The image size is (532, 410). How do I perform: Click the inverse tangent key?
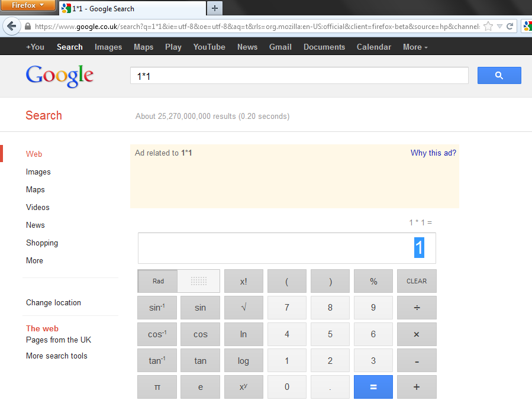coord(157,360)
